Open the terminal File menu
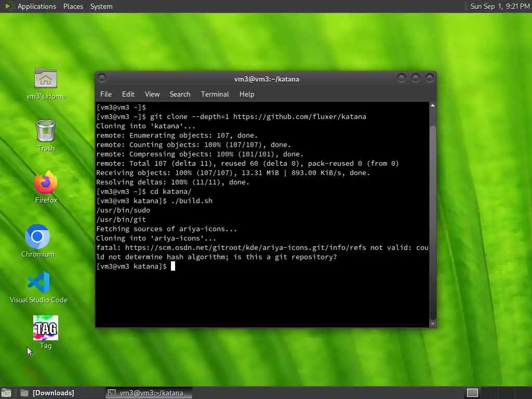This screenshot has width=532, height=399. coord(106,95)
